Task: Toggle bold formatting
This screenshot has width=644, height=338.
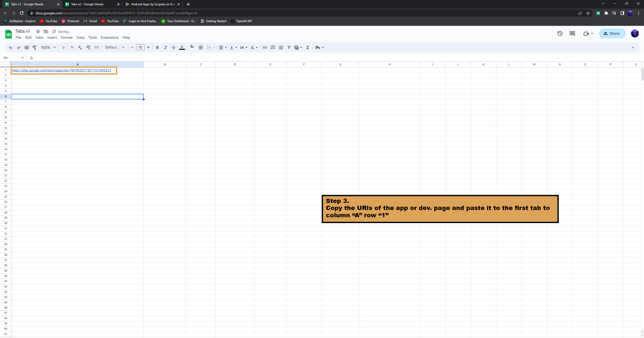Action: (x=157, y=48)
